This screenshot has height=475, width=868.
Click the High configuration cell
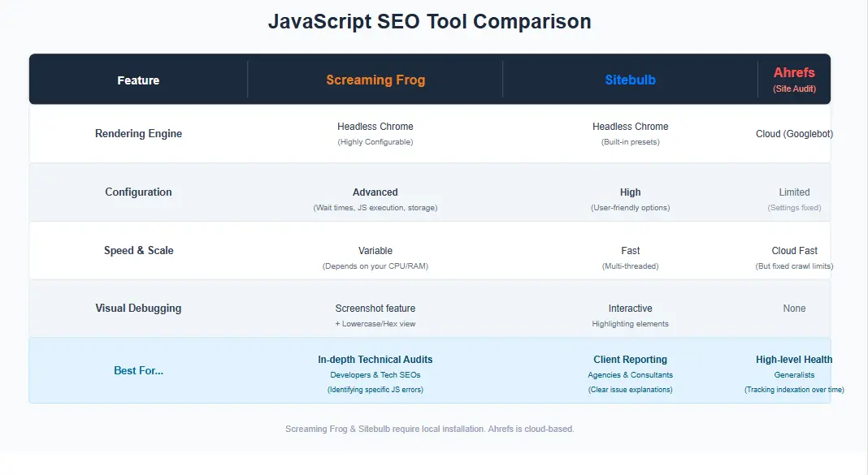(x=630, y=192)
